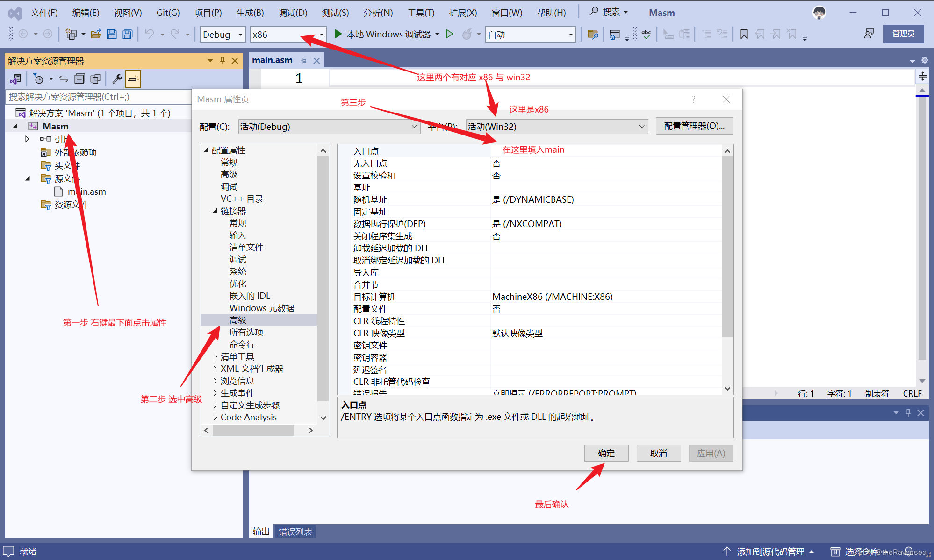Open the 生成(B) menu
Viewport: 934px width, 560px height.
(x=250, y=13)
